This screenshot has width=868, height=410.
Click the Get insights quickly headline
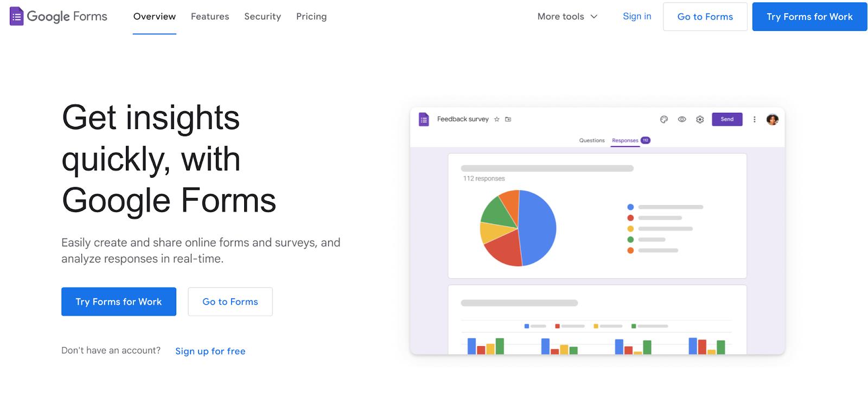(x=169, y=159)
